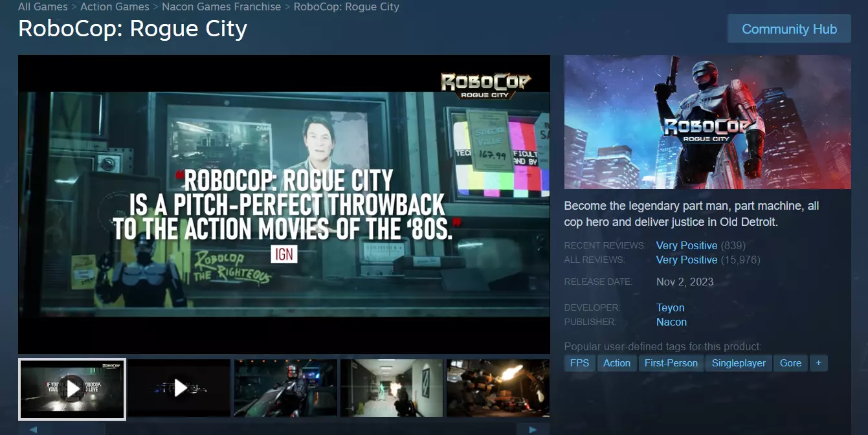This screenshot has height=435, width=868.
Task: Select the Singleplayer tag
Action: click(739, 363)
